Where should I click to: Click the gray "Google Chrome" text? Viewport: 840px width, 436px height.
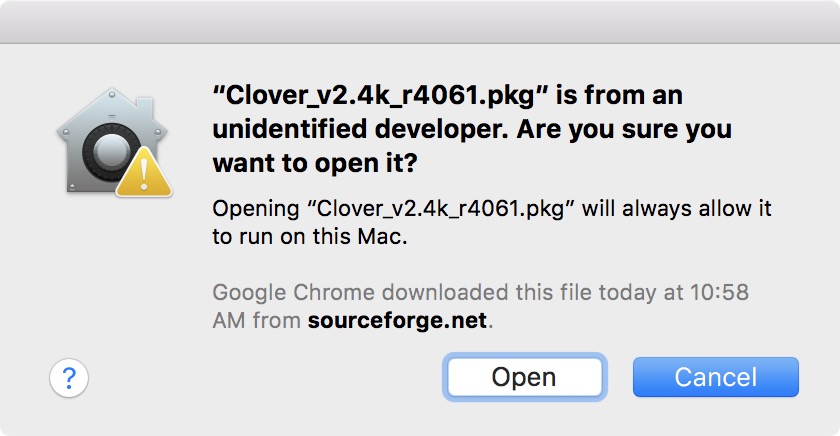294,292
